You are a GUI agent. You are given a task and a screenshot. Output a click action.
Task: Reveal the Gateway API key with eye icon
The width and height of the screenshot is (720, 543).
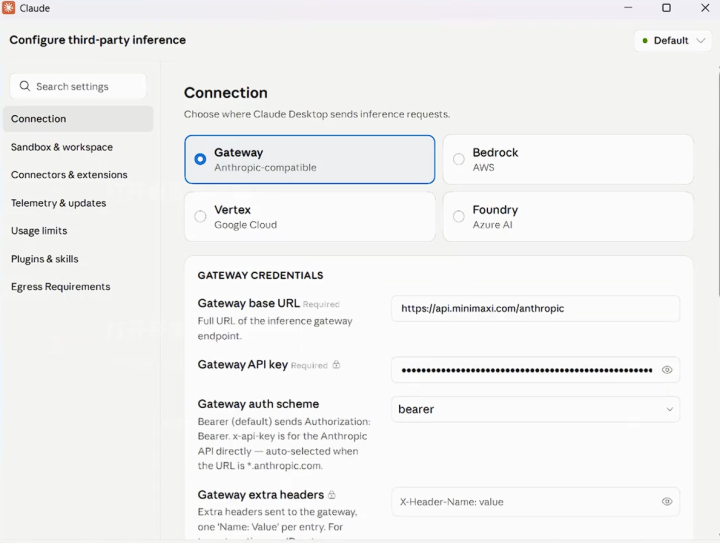coord(667,370)
